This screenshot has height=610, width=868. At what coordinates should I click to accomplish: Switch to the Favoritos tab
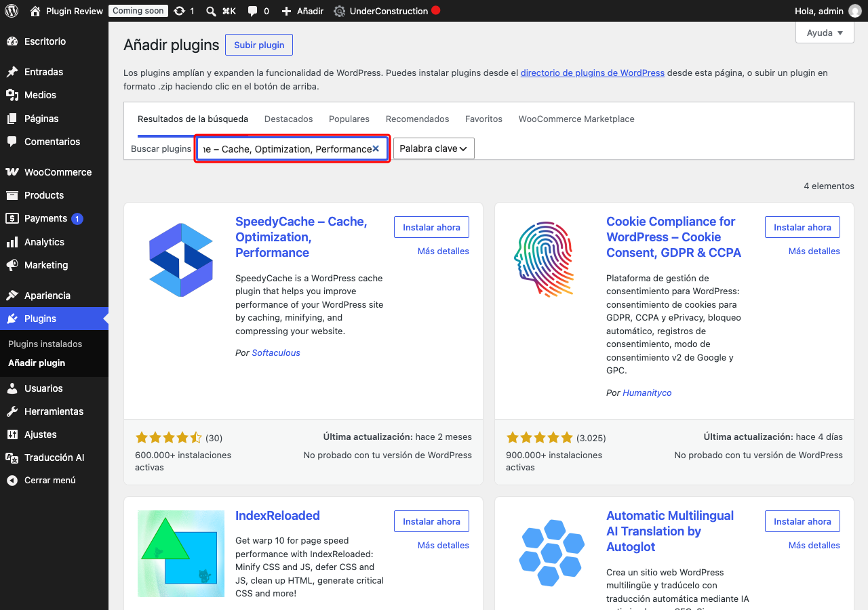[x=484, y=119]
